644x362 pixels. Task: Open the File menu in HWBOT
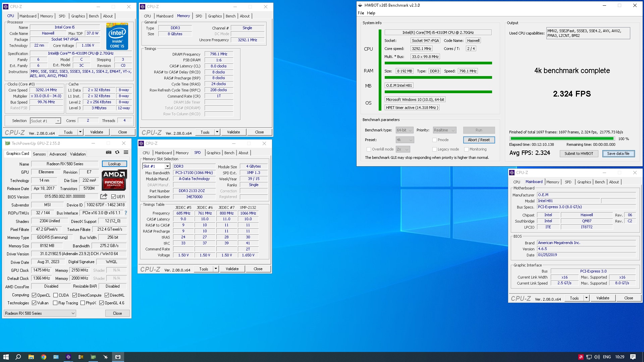(361, 13)
